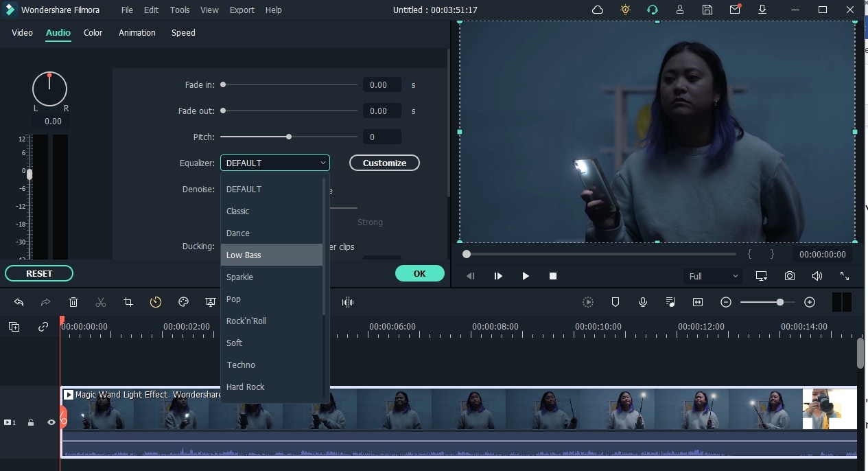The width and height of the screenshot is (868, 471).
Task: Click the play frame forward button
Action: (x=498, y=276)
